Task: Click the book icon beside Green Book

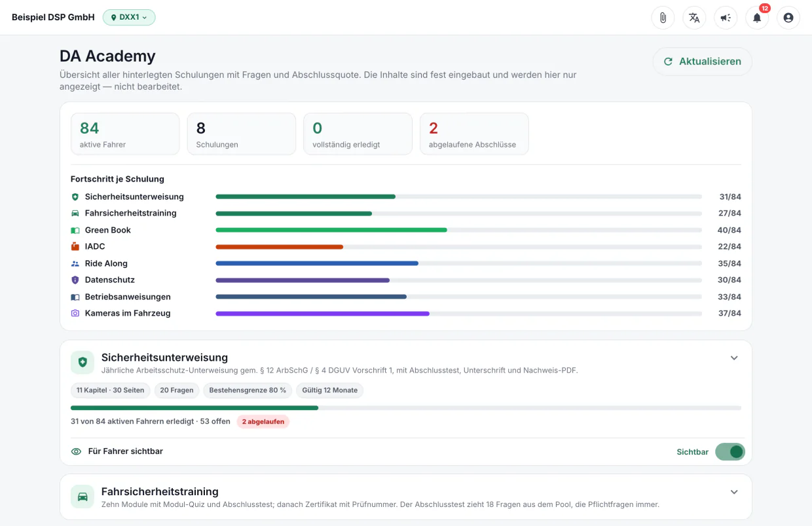Action: click(x=75, y=230)
